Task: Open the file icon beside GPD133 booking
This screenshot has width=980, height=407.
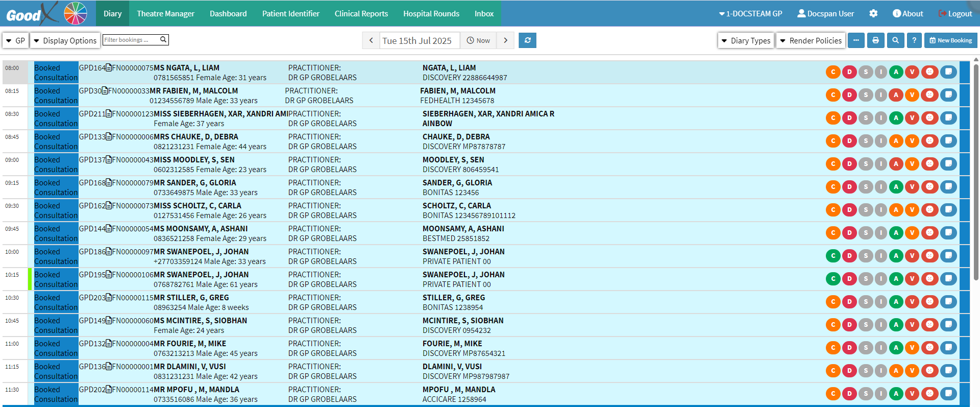Action: [109, 137]
